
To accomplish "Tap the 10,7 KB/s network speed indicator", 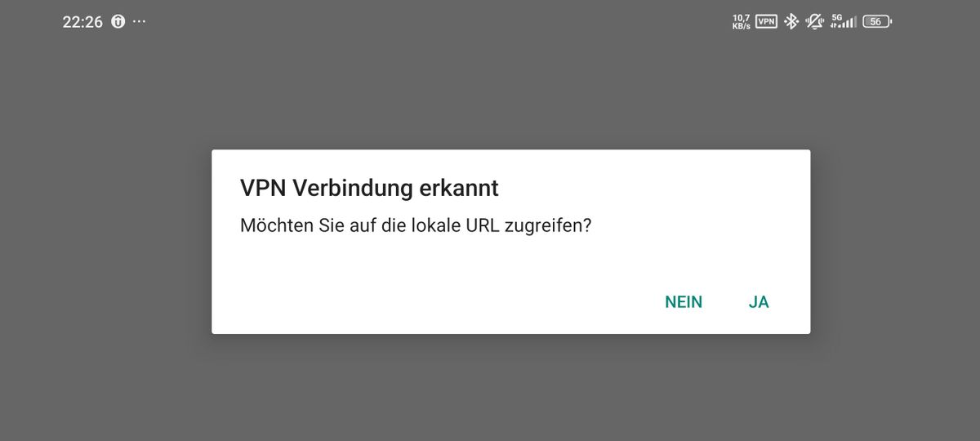I will 742,22.
